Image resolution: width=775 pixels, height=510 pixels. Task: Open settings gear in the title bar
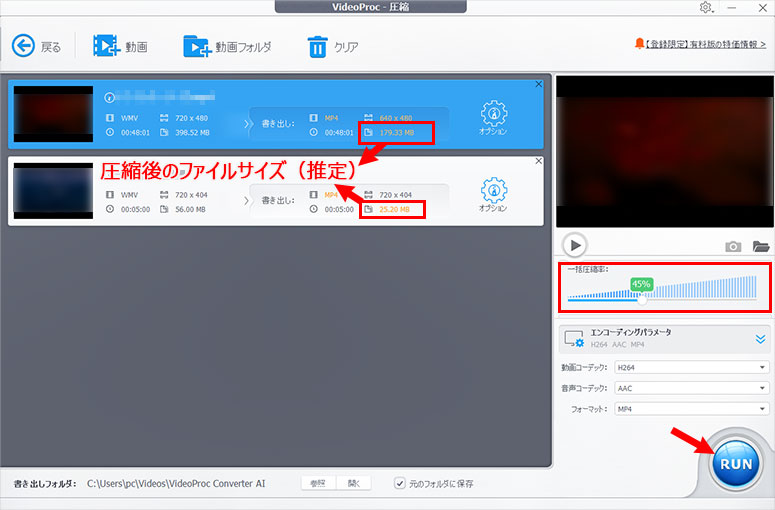pos(706,8)
